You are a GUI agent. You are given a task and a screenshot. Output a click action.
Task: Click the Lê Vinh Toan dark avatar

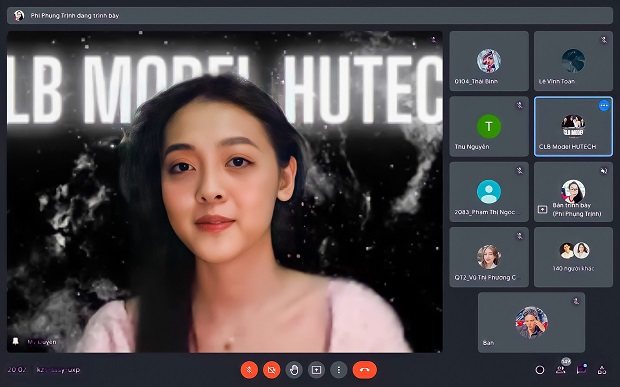573,61
